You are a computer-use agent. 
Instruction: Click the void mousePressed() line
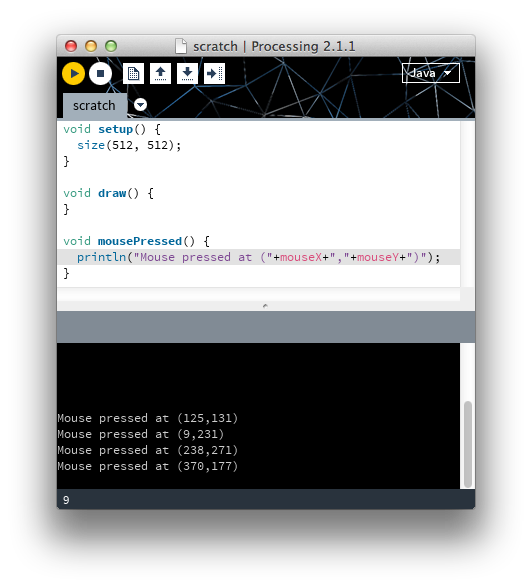click(136, 241)
